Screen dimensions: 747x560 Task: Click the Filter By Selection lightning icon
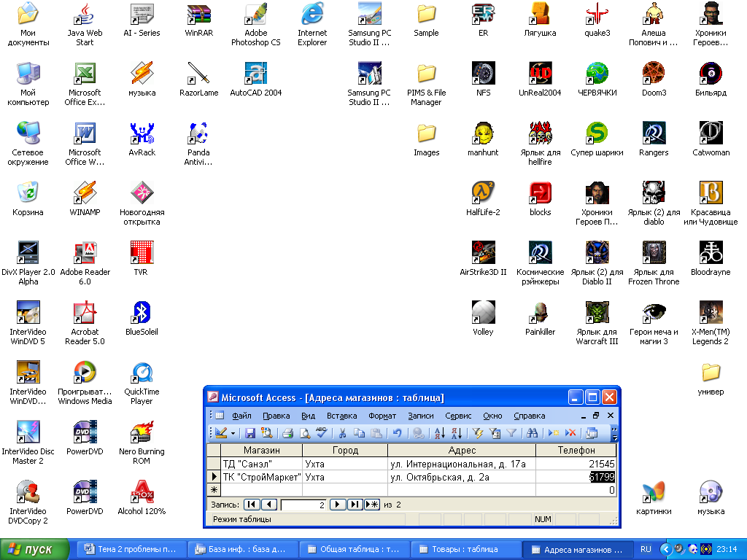[x=477, y=433]
